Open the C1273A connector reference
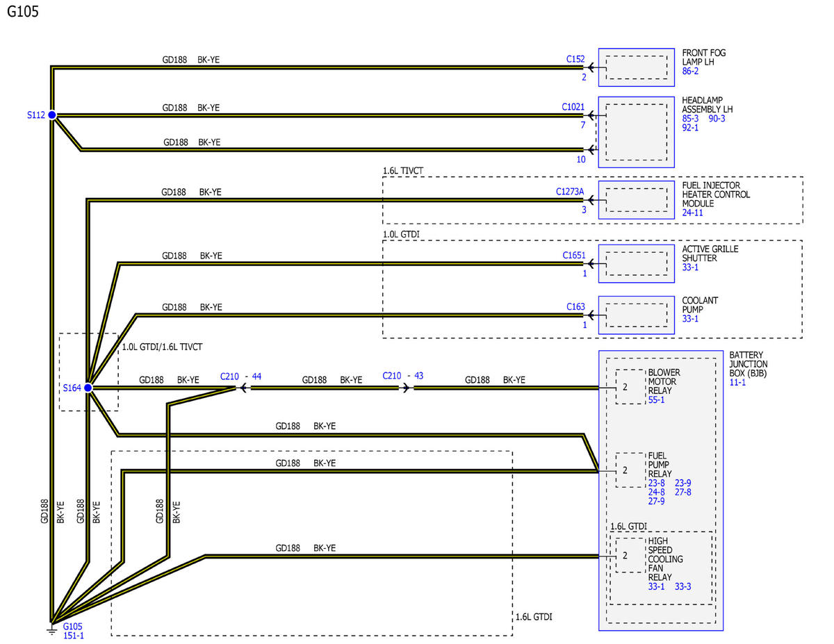Image resolution: width=834 pixels, height=644 pixels. 570,192
